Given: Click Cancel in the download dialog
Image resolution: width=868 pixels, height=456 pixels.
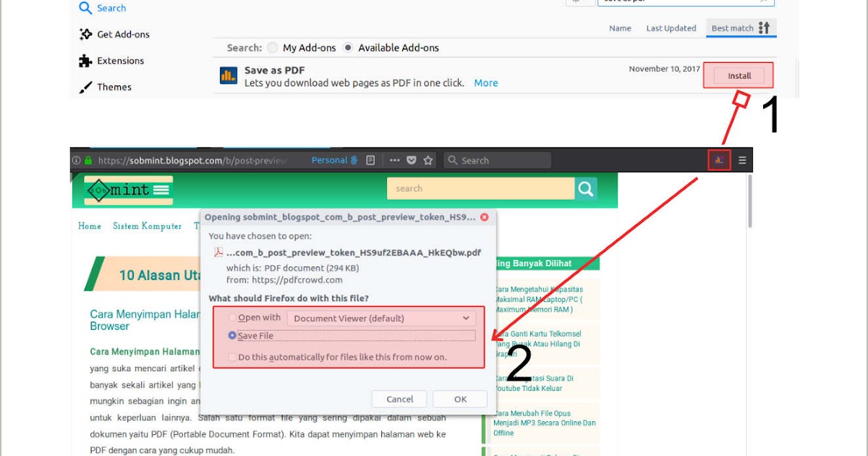Looking at the screenshot, I should tap(400, 399).
